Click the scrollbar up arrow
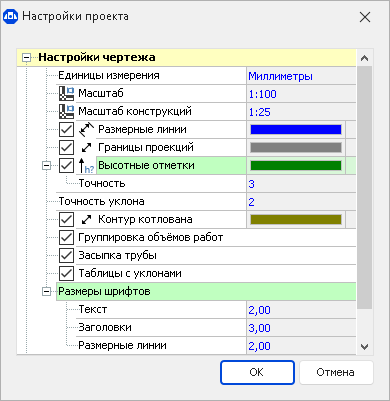The height and width of the screenshot is (401, 390). coord(365,58)
